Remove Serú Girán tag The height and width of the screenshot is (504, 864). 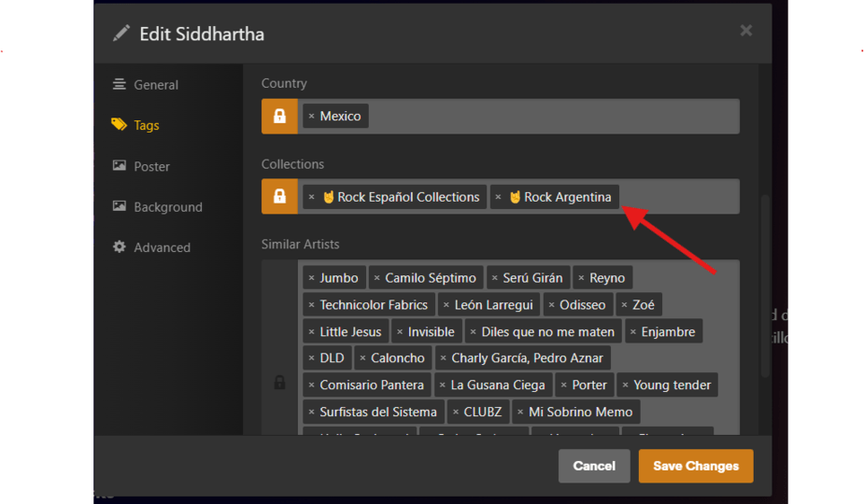(x=495, y=278)
